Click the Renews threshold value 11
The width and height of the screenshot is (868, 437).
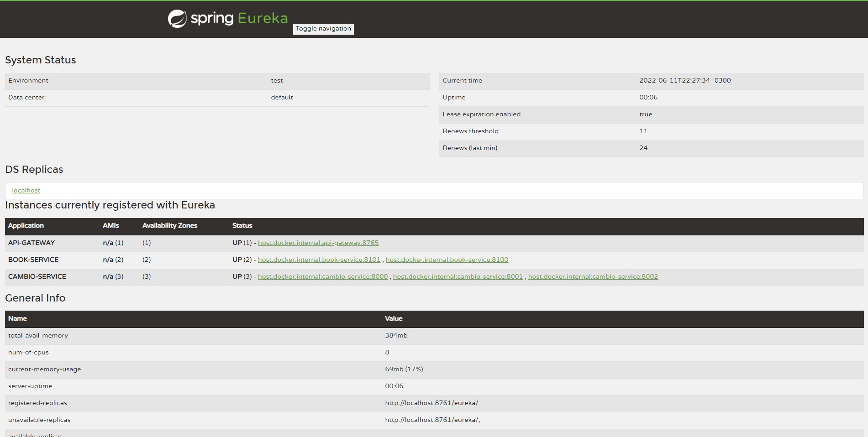[643, 131]
